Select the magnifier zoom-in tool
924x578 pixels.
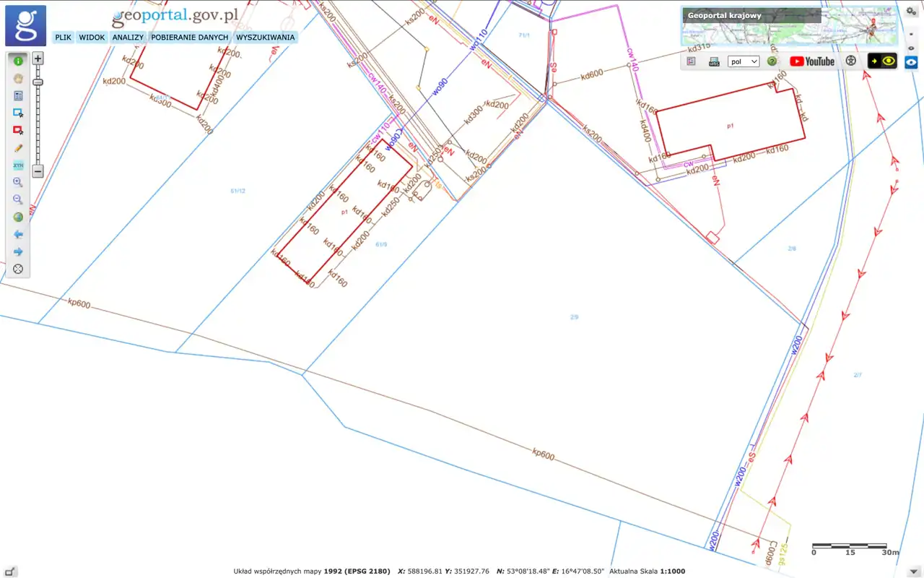(x=18, y=182)
